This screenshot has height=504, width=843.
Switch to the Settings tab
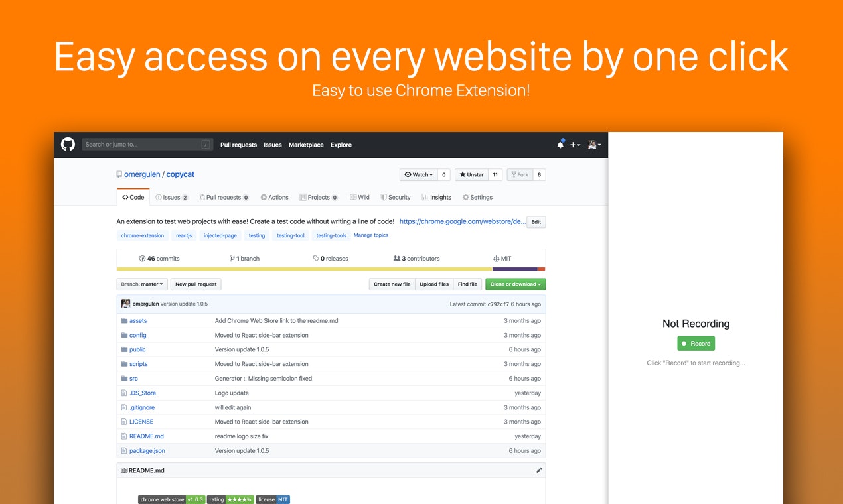tap(478, 197)
